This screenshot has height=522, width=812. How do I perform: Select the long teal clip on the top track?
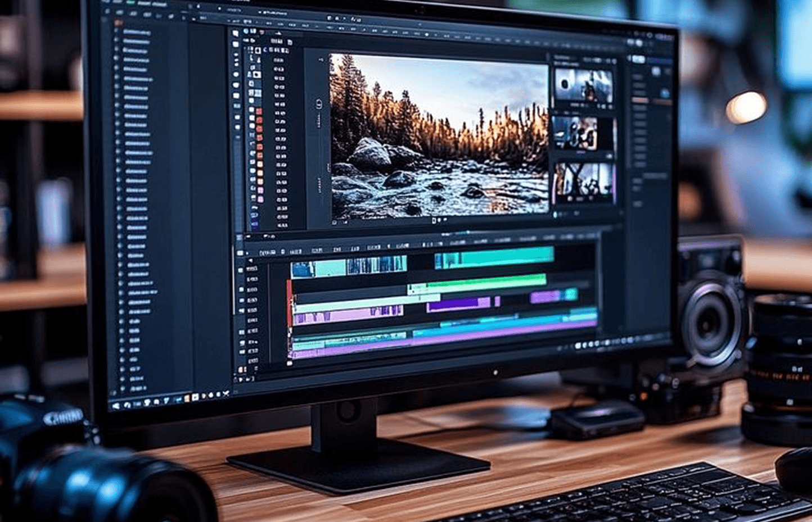click(x=494, y=257)
